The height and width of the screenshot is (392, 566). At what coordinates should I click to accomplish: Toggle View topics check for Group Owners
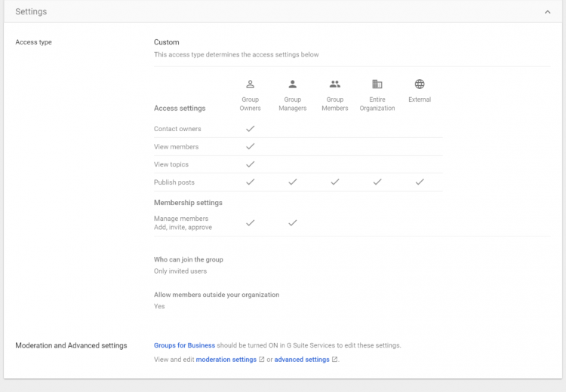(x=251, y=164)
